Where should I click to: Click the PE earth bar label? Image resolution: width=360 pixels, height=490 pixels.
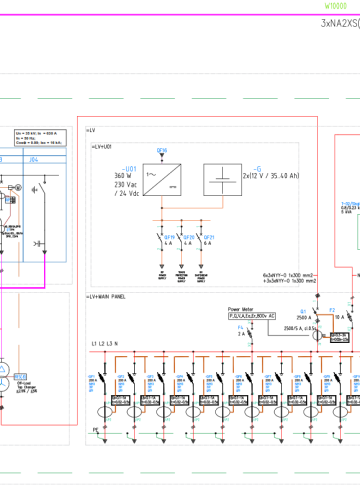[95, 430]
